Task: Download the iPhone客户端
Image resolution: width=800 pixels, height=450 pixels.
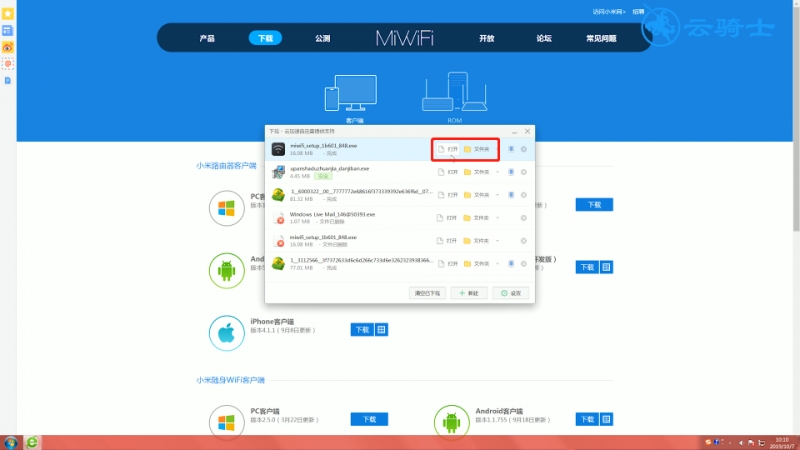Action: point(362,330)
